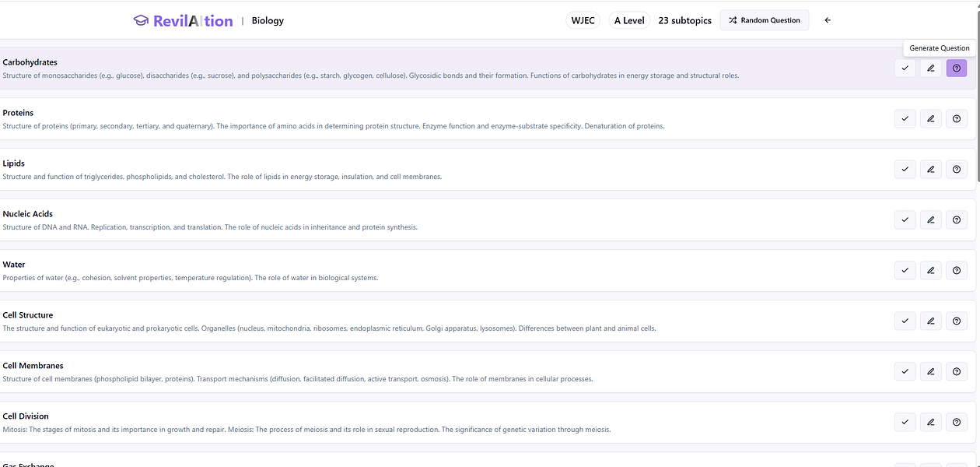Screen dimensions: 980x467
Task: Mark Cell Structure as complete with checkmark
Action: [905, 321]
